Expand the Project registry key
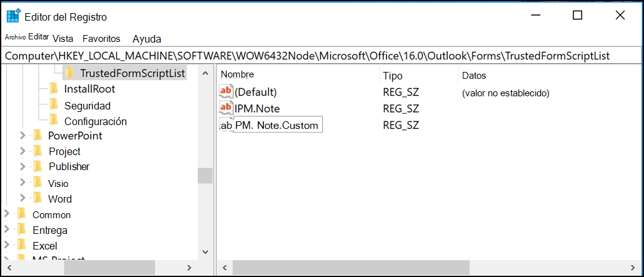 click(x=23, y=151)
